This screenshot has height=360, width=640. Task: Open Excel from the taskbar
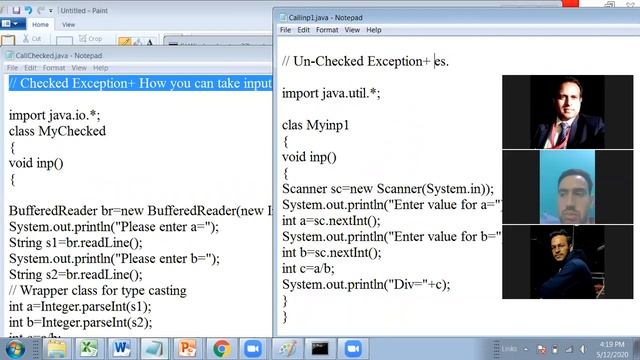[89, 349]
